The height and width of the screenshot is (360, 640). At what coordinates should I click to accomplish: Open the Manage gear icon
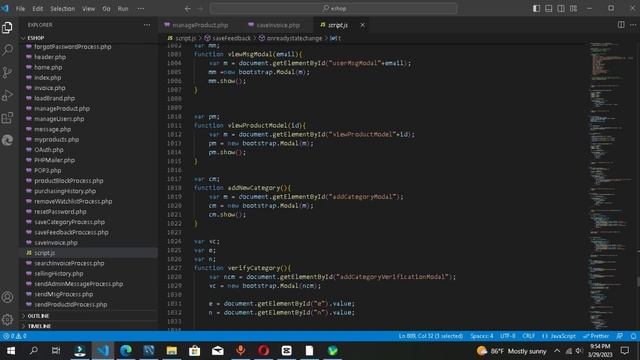7,319
